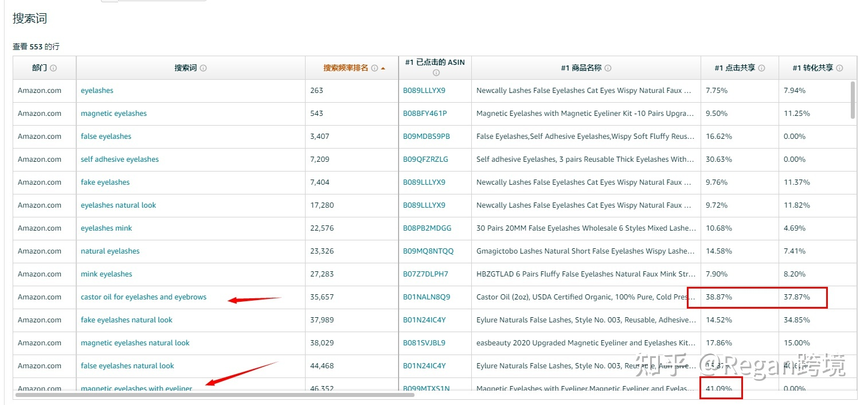
Task: Open 'natural eyelashes' search term
Action: point(110,251)
